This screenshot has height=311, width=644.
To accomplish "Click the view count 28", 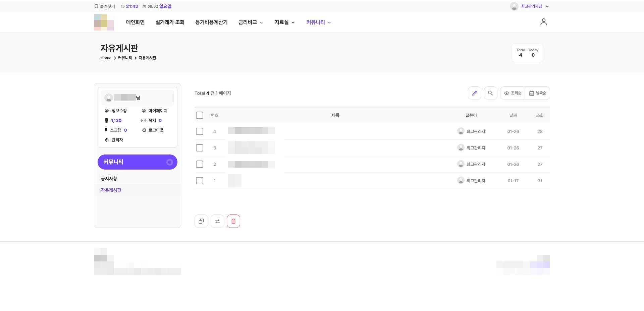I will (540, 131).
